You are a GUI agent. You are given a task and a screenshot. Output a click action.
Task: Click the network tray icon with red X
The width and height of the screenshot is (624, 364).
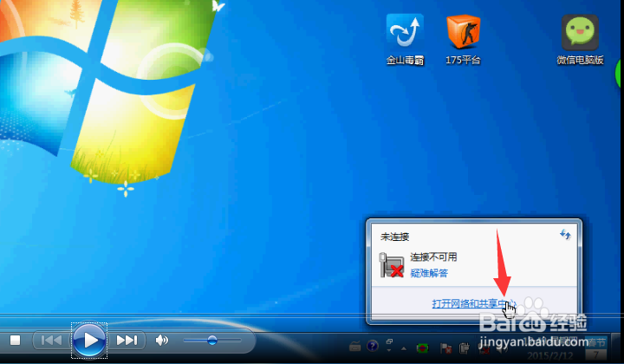pyautogui.click(x=484, y=349)
